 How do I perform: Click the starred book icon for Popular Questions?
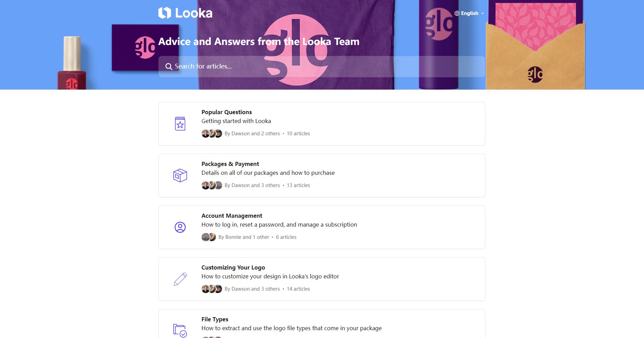coord(180,124)
